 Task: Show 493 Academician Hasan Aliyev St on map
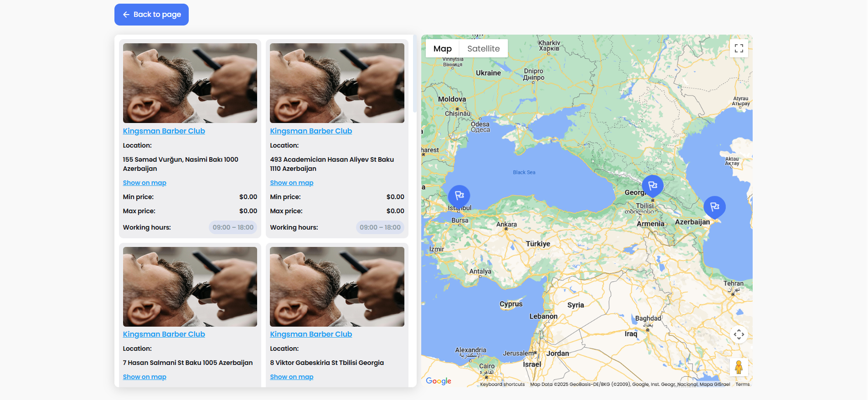pyautogui.click(x=292, y=183)
